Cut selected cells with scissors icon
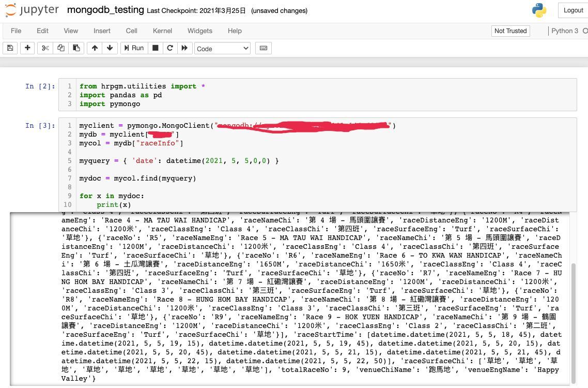The height and width of the screenshot is (388, 588). point(45,48)
